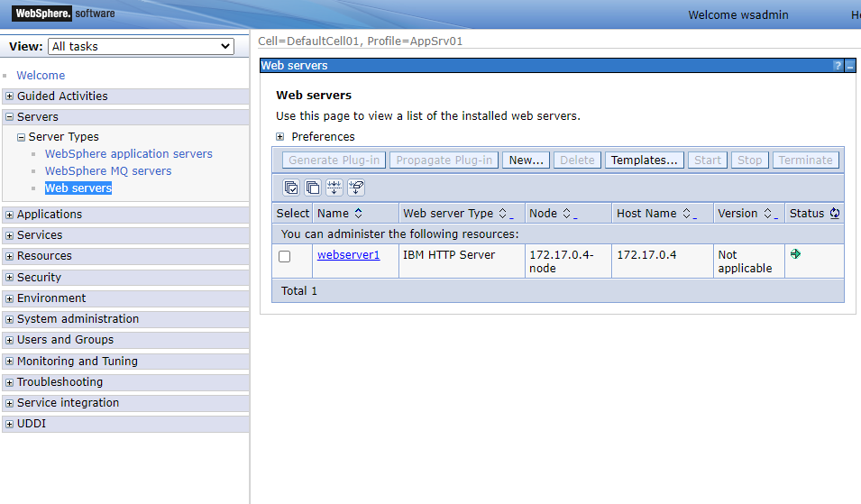Expand the Applications navigation section
The image size is (861, 504).
9,215
